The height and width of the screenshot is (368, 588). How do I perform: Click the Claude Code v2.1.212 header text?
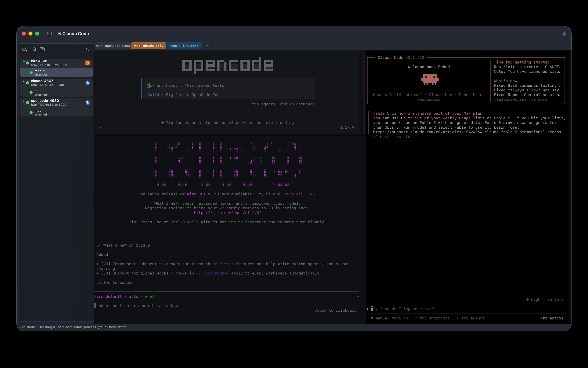(x=401, y=57)
